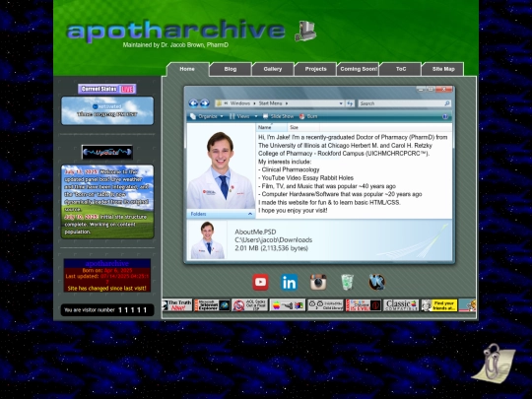Click the July 10, 2025 update entry

tap(106, 225)
